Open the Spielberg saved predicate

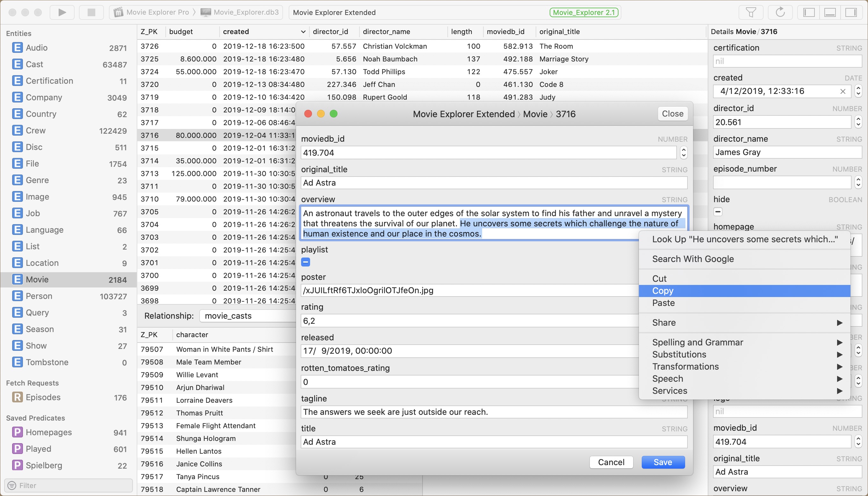(x=69, y=465)
